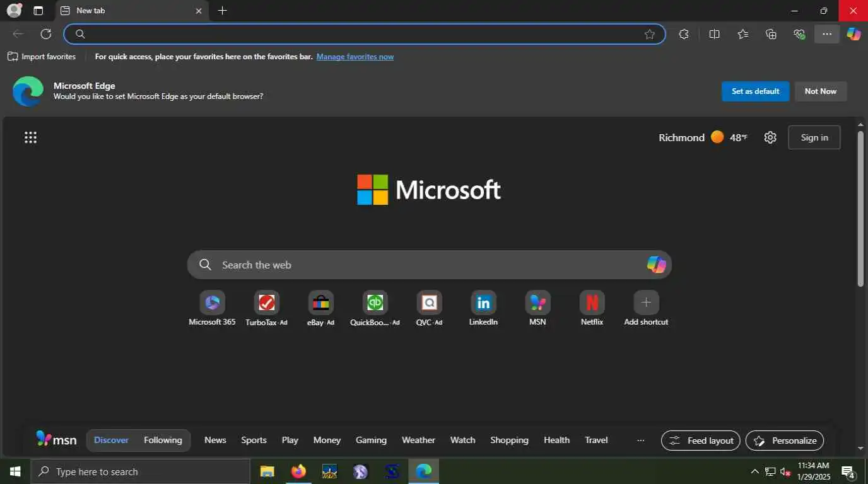Select the Discover feed tab
The image size is (868, 484).
(111, 440)
